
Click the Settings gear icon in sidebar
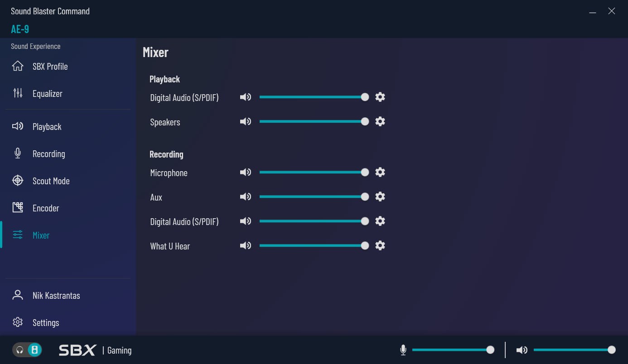(x=18, y=322)
